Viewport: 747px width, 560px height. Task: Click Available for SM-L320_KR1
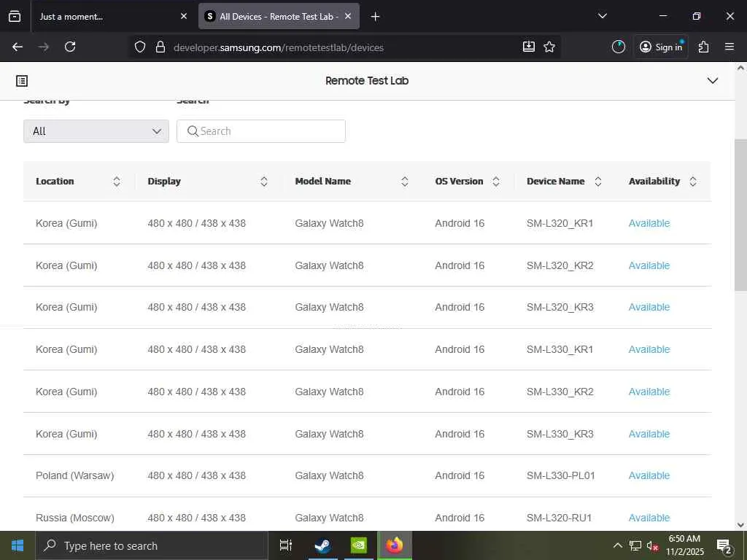(649, 223)
